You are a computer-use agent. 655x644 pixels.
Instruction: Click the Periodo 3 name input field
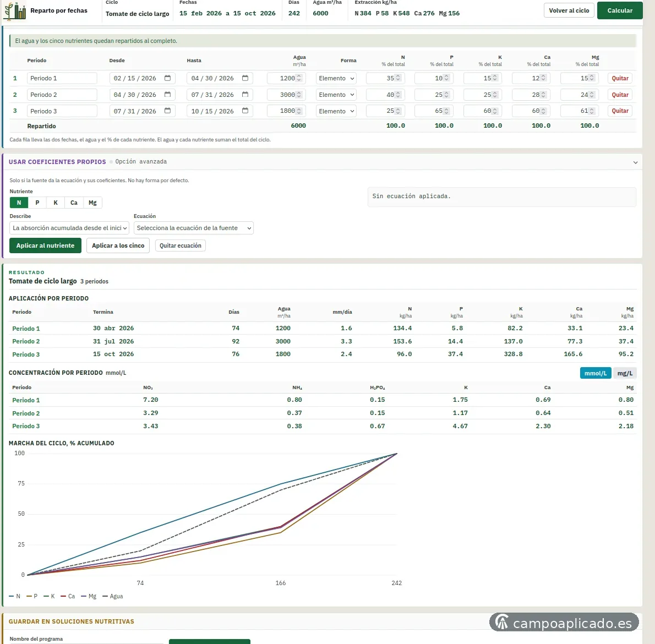click(x=62, y=111)
